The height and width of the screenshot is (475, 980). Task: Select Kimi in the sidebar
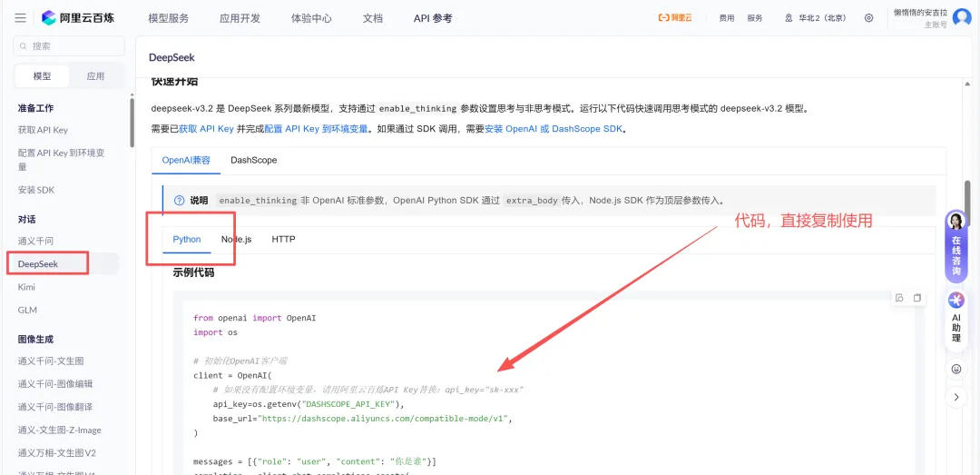(26, 287)
